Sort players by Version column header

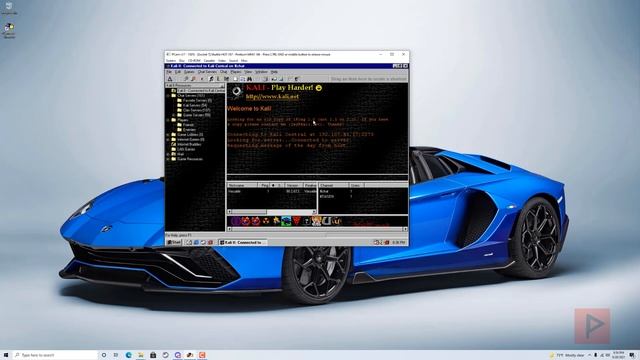293,185
